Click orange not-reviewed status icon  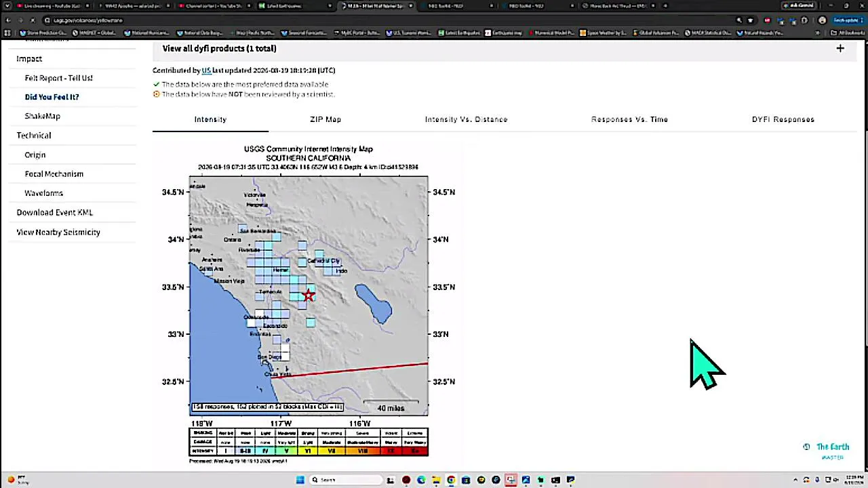pyautogui.click(x=156, y=94)
